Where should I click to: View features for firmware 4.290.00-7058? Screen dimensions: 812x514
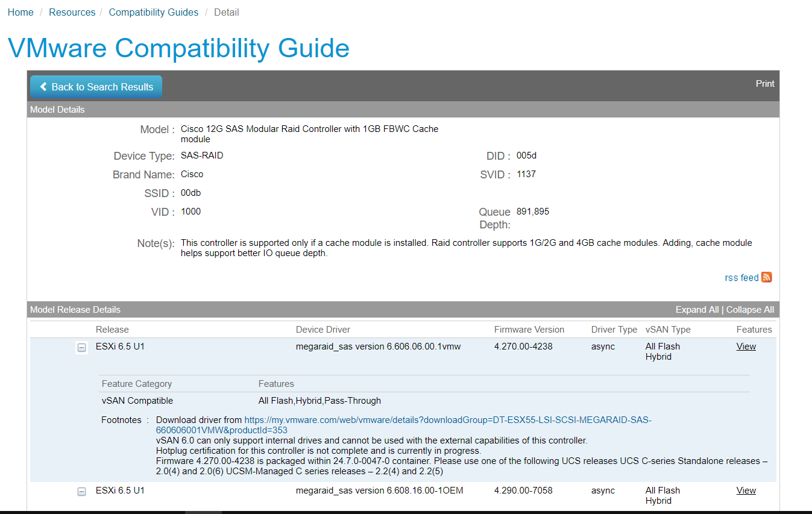[x=746, y=490]
